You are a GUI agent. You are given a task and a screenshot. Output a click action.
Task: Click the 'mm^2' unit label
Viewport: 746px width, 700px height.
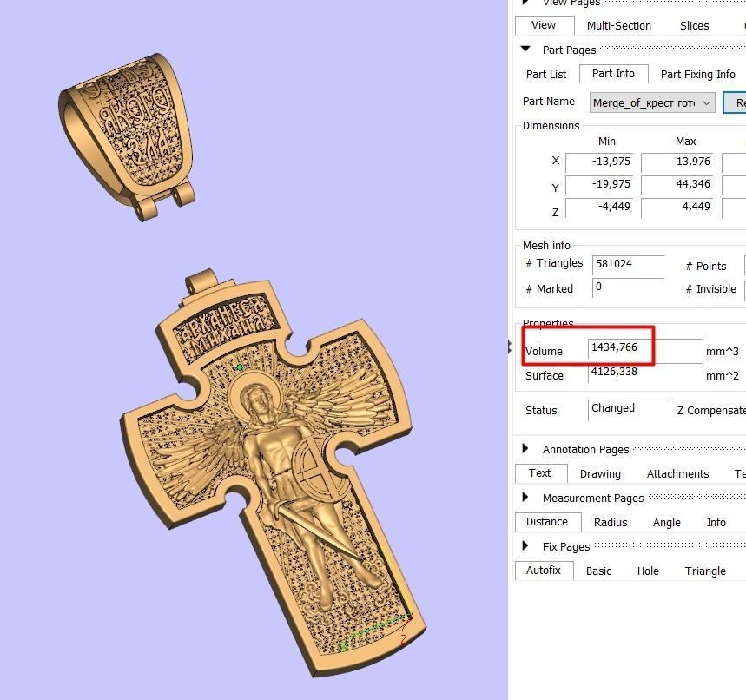tap(723, 376)
